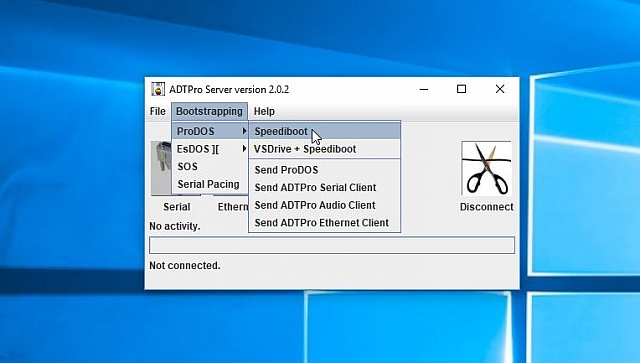Select Send ADTPro Audio Client
The width and height of the screenshot is (640, 363).
coord(324,205)
